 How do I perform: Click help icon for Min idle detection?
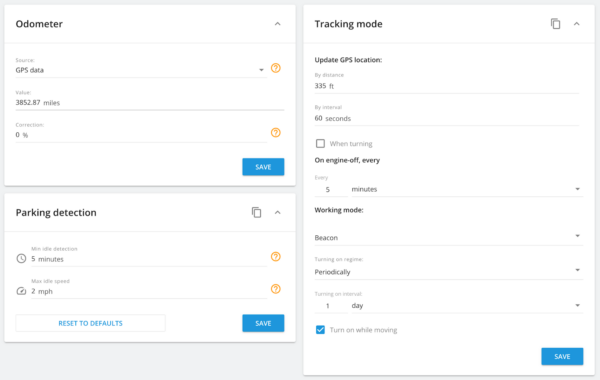coord(276,256)
